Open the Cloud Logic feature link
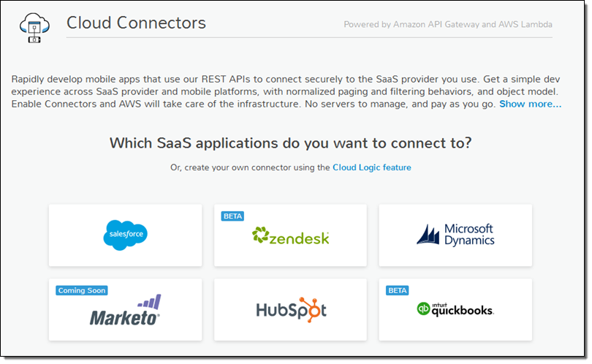592x364 pixels. (x=371, y=167)
